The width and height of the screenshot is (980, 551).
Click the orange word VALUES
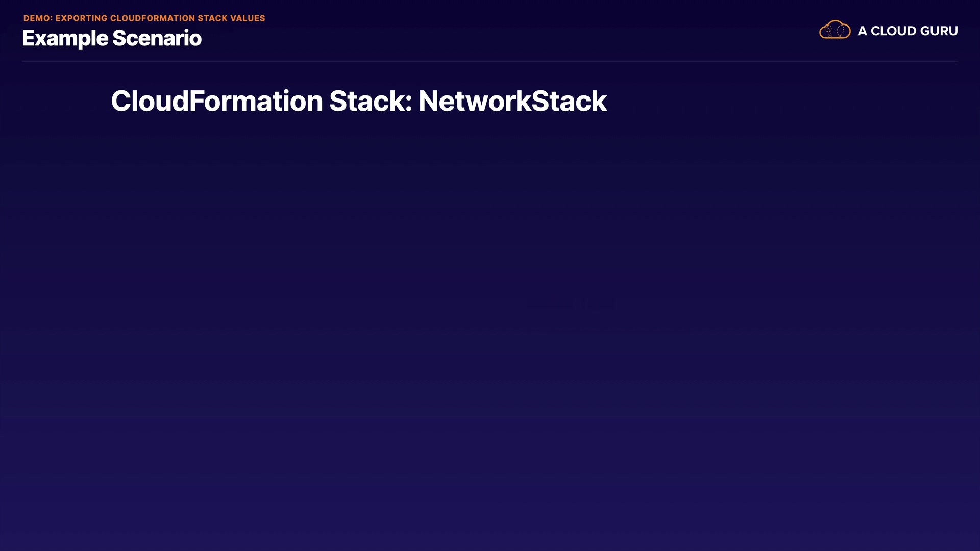pyautogui.click(x=248, y=18)
